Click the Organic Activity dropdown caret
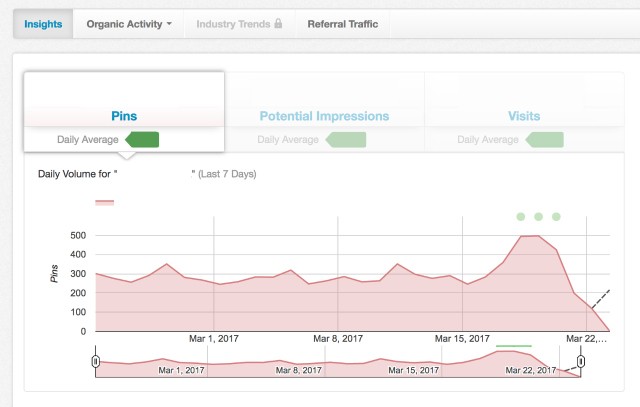 pos(169,24)
